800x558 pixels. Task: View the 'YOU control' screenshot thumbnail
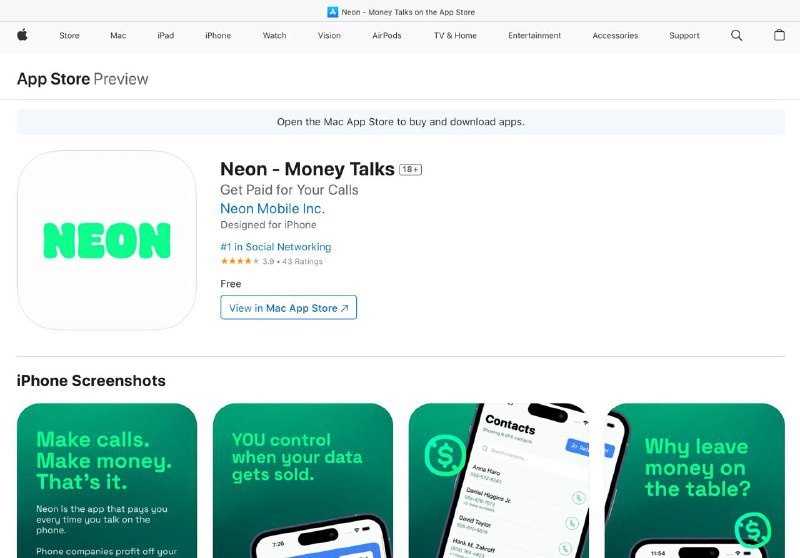[303, 480]
